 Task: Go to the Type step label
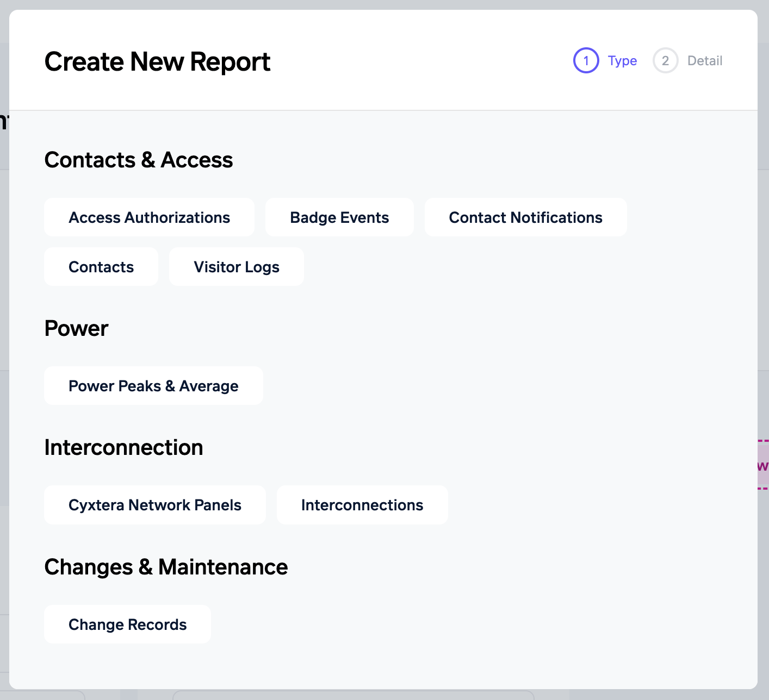(x=622, y=61)
